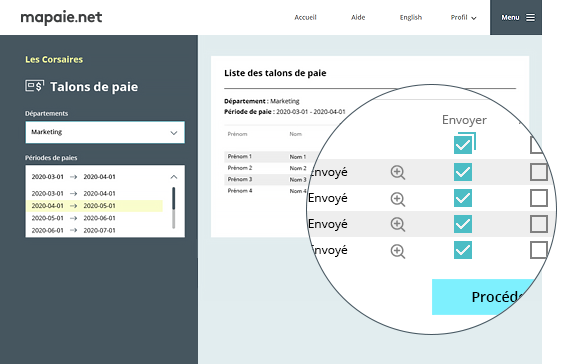Switch language to English
Viewport: 578px width, 364px height.
click(x=411, y=17)
